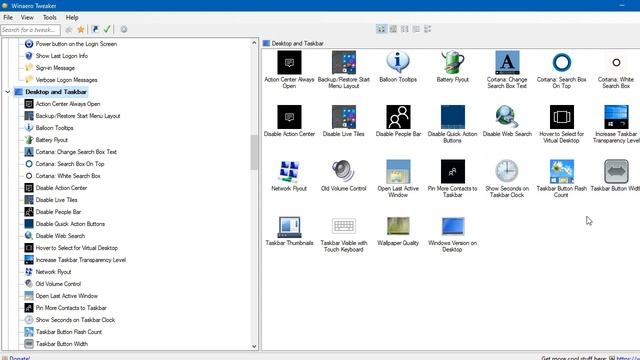Select Action Center Always Open tree item
This screenshot has width=640, height=360.
click(x=68, y=104)
